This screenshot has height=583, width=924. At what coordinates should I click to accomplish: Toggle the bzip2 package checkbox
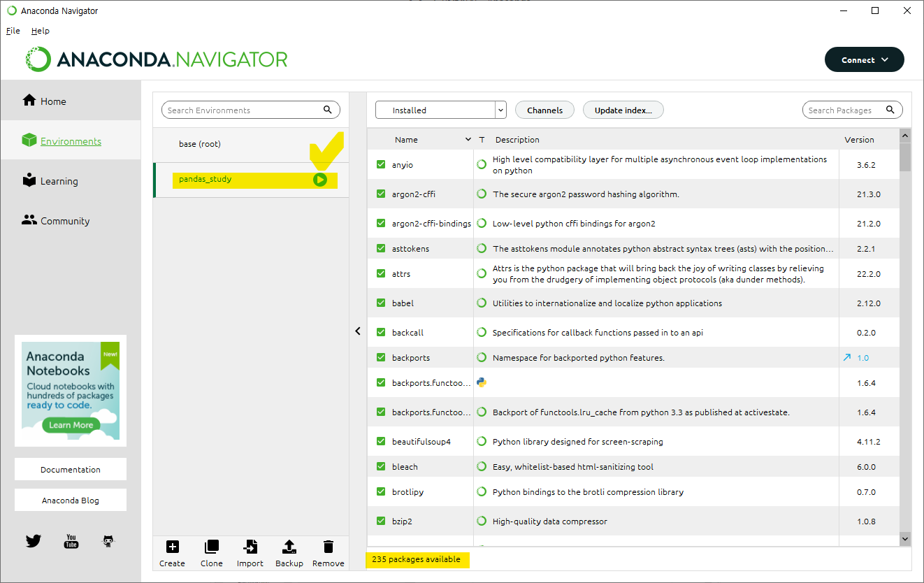pos(381,521)
